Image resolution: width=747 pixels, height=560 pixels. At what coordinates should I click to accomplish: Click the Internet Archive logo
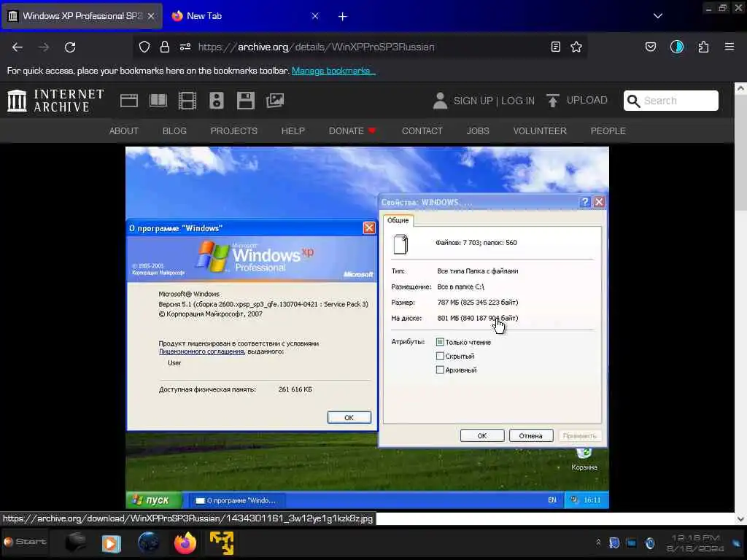click(x=55, y=101)
